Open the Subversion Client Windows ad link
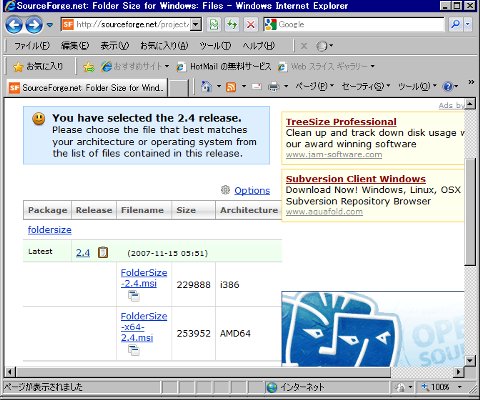The image size is (480, 400). (356, 179)
